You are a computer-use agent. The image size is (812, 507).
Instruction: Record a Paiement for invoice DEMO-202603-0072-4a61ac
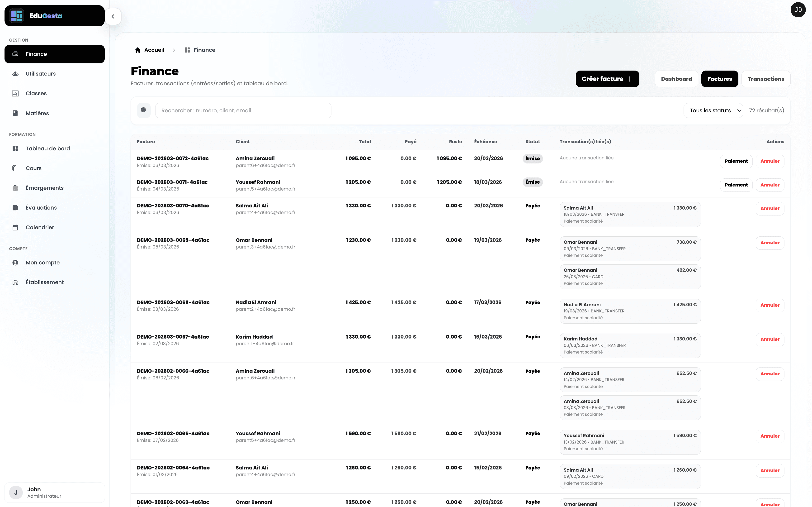[x=736, y=161]
